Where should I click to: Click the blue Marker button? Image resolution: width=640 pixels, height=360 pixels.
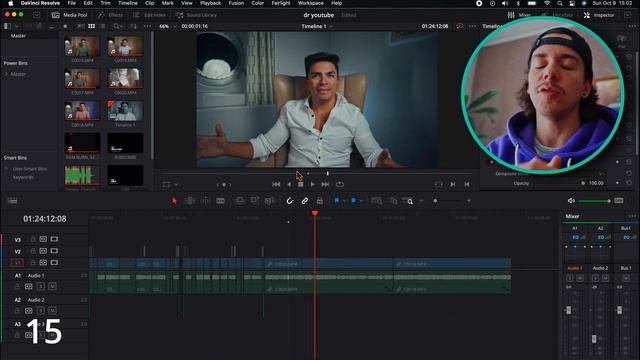(353, 200)
